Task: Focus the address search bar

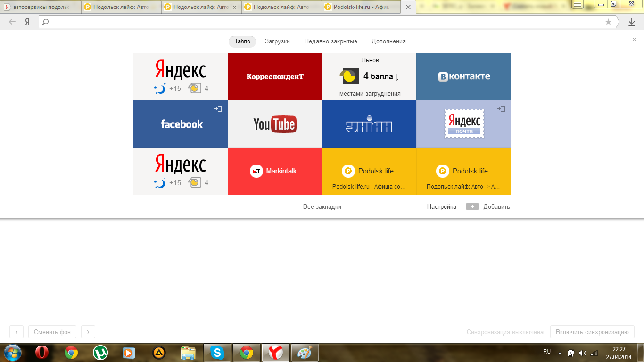Action: click(329, 22)
